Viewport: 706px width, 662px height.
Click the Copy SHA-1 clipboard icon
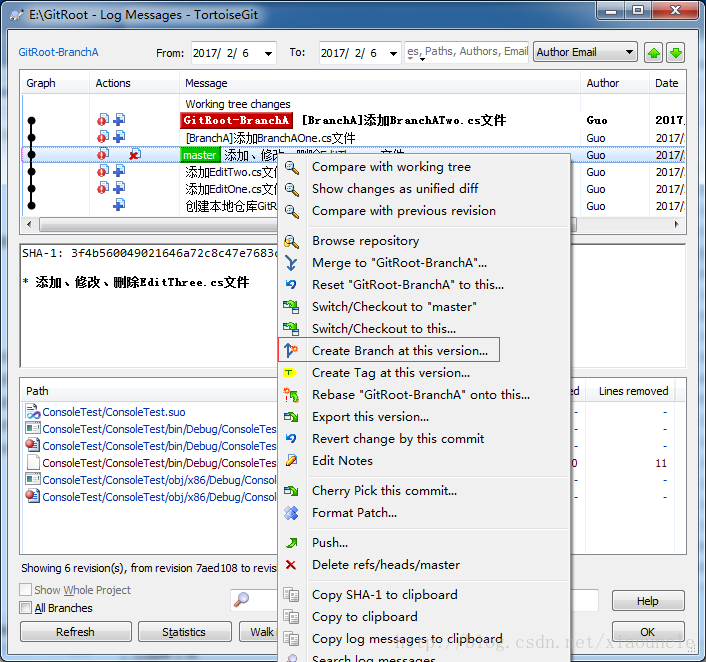291,595
